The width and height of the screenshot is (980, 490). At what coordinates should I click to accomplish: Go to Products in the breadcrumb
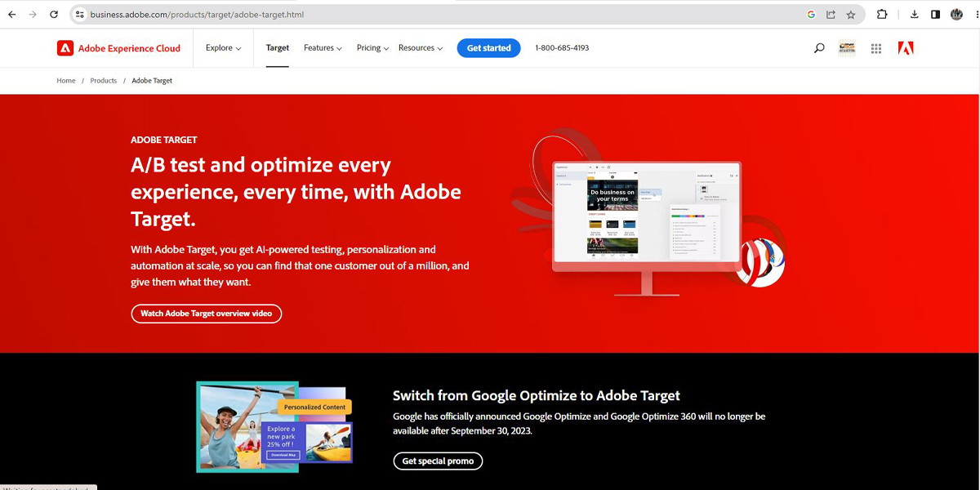coord(104,81)
